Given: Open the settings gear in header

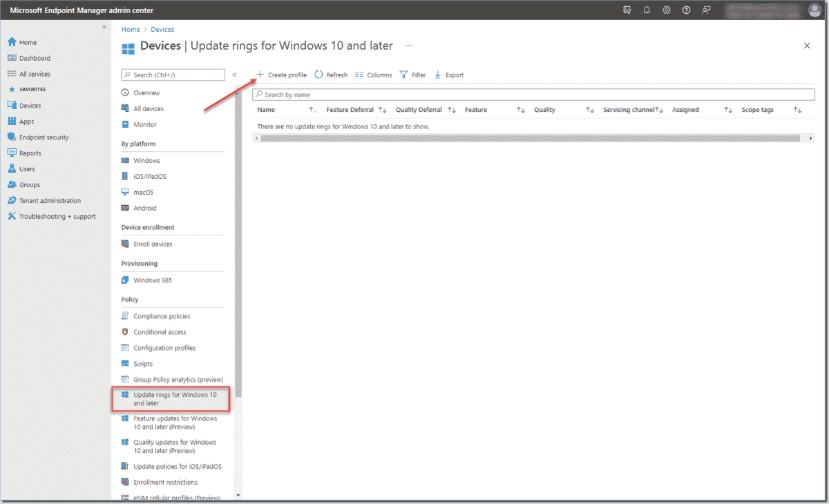Looking at the screenshot, I should coord(667,10).
